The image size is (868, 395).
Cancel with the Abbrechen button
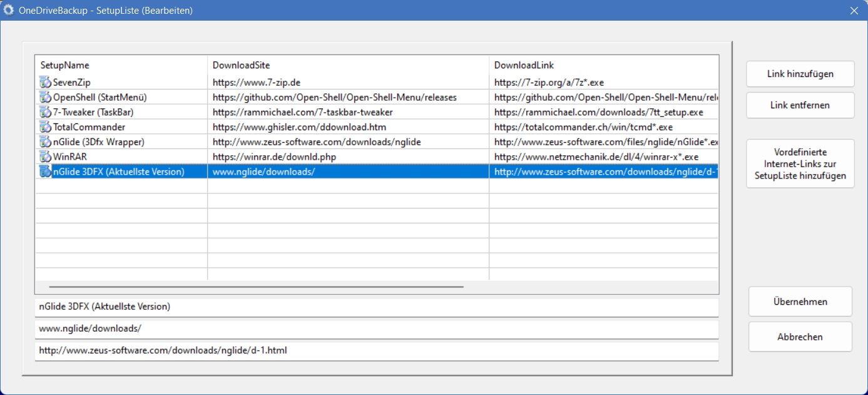[x=800, y=337]
